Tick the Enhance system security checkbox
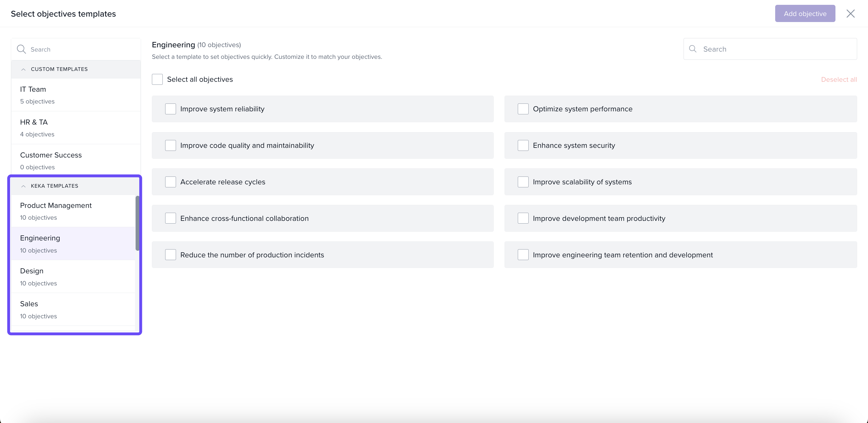Viewport: 868px width, 423px height. point(523,145)
